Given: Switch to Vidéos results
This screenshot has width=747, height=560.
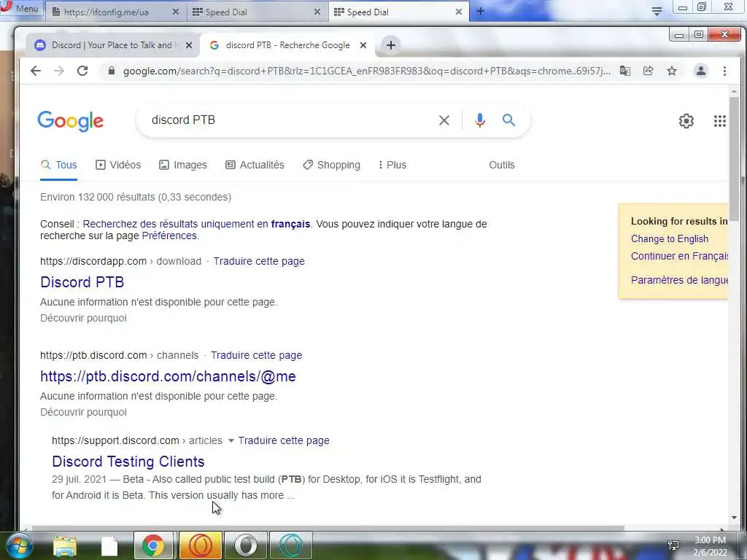Looking at the screenshot, I should point(118,165).
